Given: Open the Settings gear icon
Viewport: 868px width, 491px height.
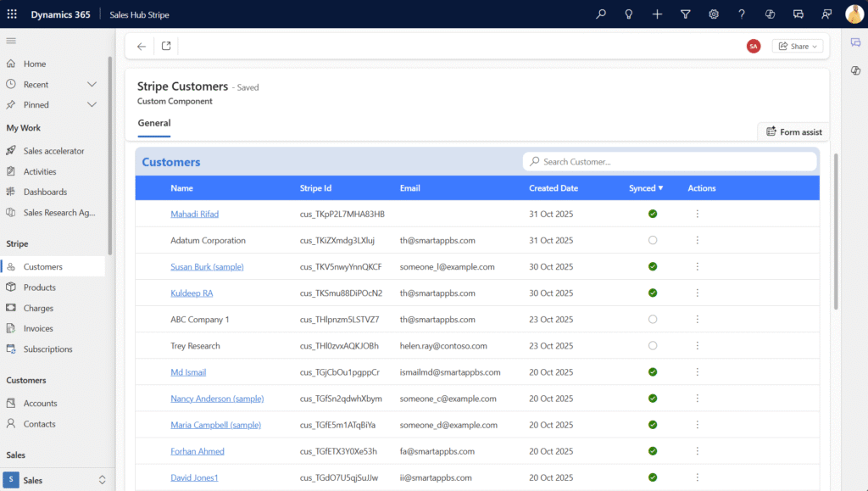Looking at the screenshot, I should (714, 14).
